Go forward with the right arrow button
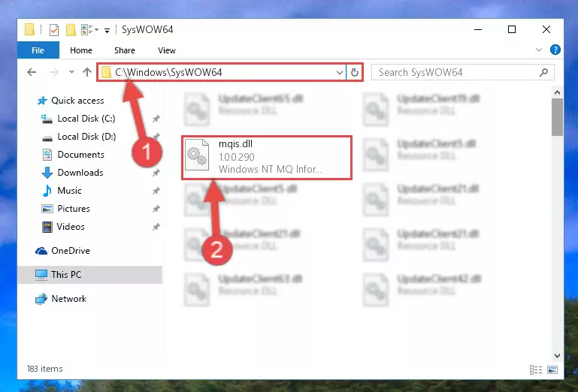The width and height of the screenshot is (578, 392). point(54,72)
